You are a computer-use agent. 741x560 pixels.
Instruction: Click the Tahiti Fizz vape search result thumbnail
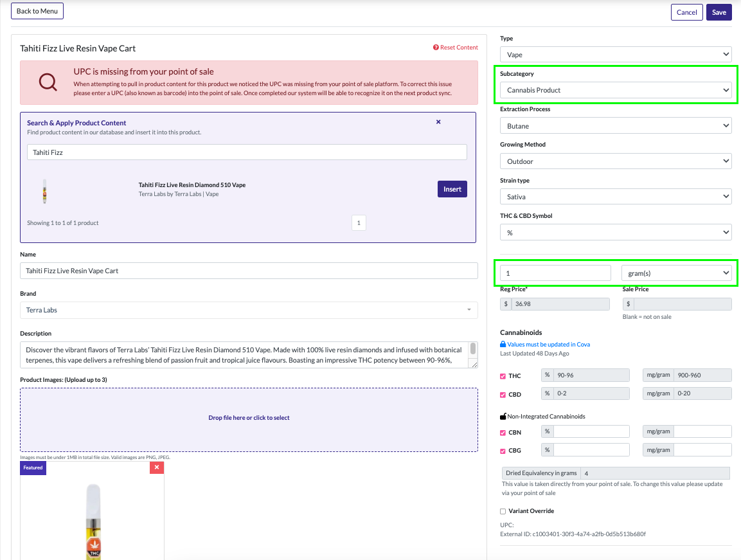(x=44, y=191)
